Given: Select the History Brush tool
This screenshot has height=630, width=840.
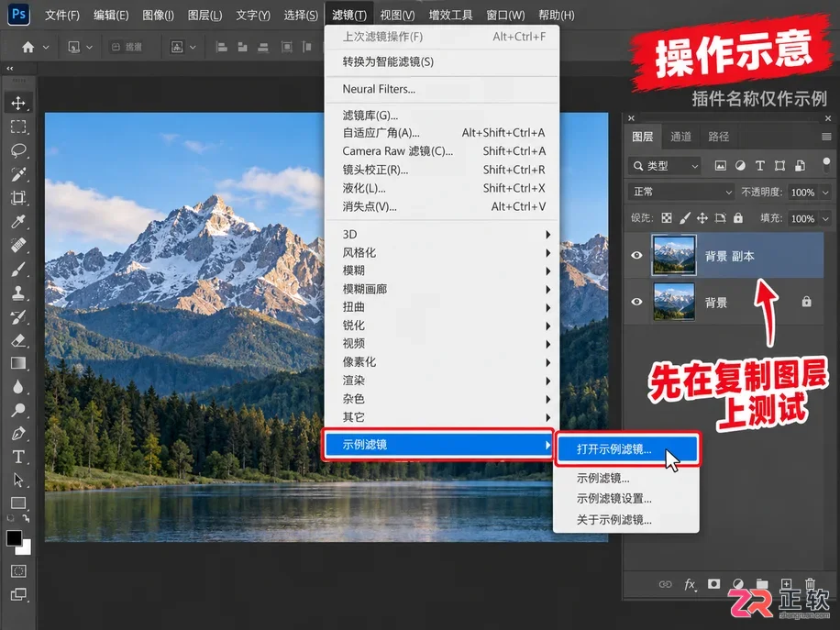Looking at the screenshot, I should [18, 316].
